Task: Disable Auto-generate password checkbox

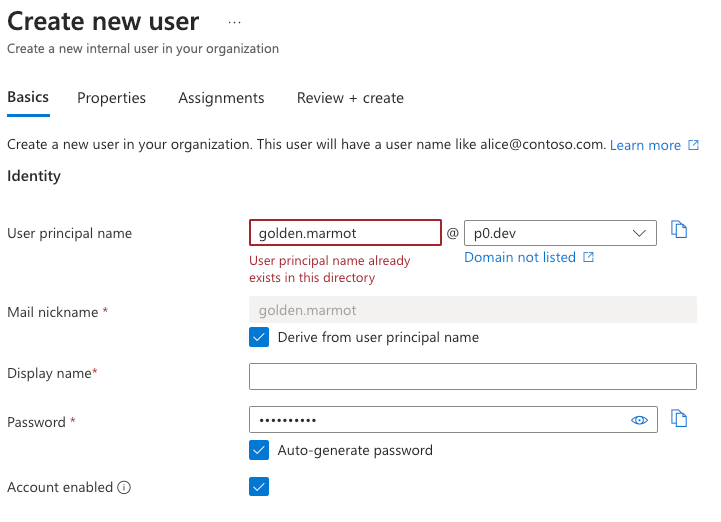Action: (259, 450)
